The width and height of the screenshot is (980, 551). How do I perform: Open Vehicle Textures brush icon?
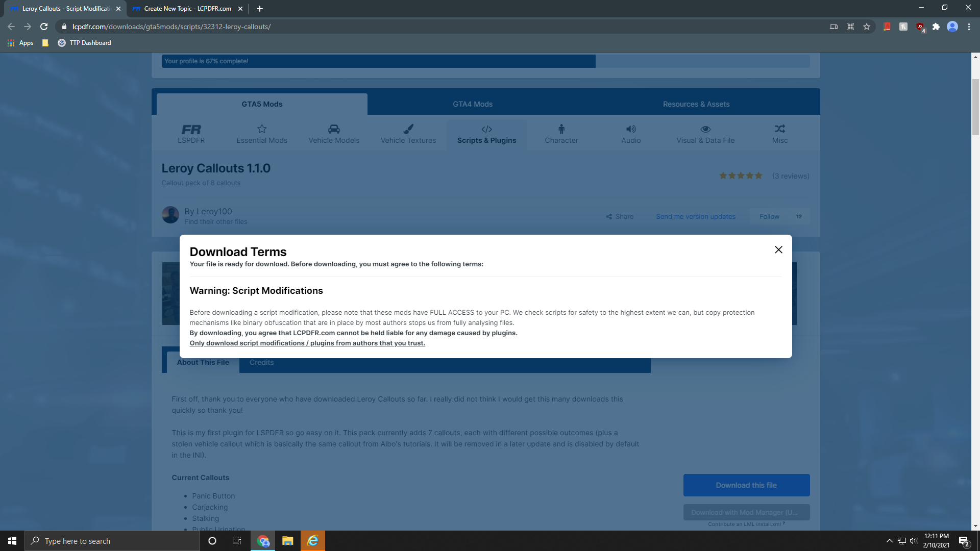click(408, 129)
